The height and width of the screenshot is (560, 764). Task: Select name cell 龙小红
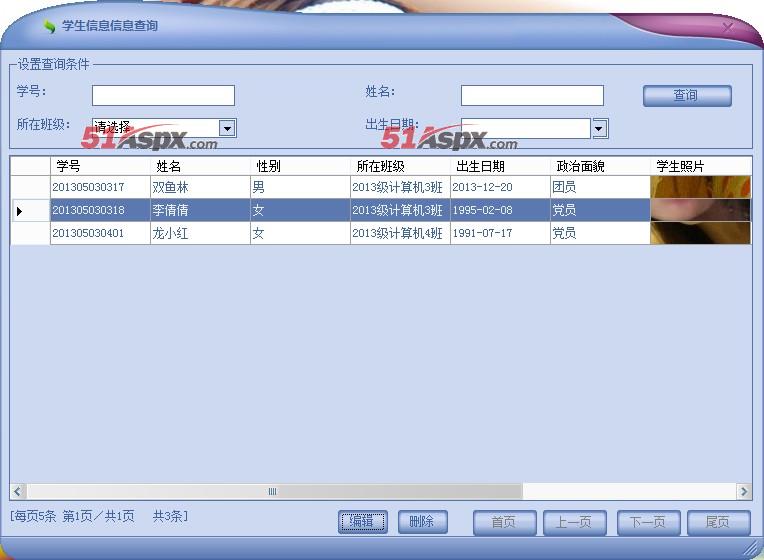click(x=200, y=233)
